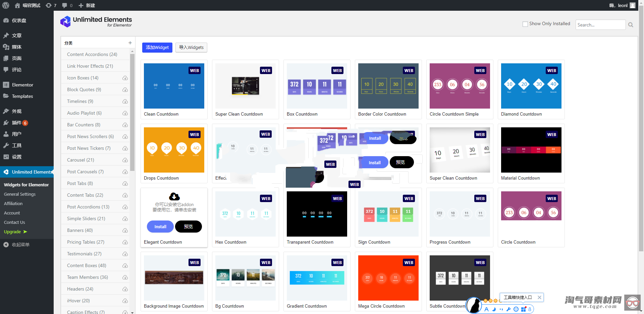Viewport: 644px width, 314px height.
Task: Collapse the sidebar with the 收起菜单 icon
Action: (6, 245)
